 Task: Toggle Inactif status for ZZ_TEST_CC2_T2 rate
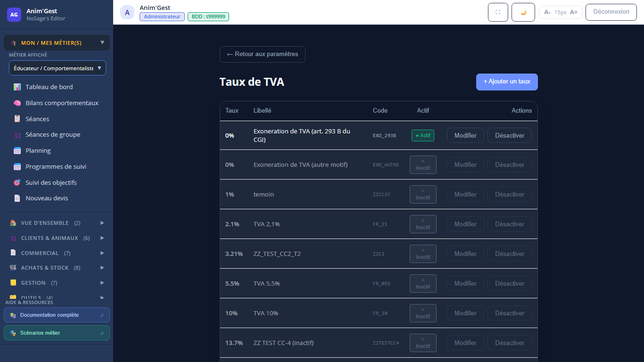pos(423,254)
